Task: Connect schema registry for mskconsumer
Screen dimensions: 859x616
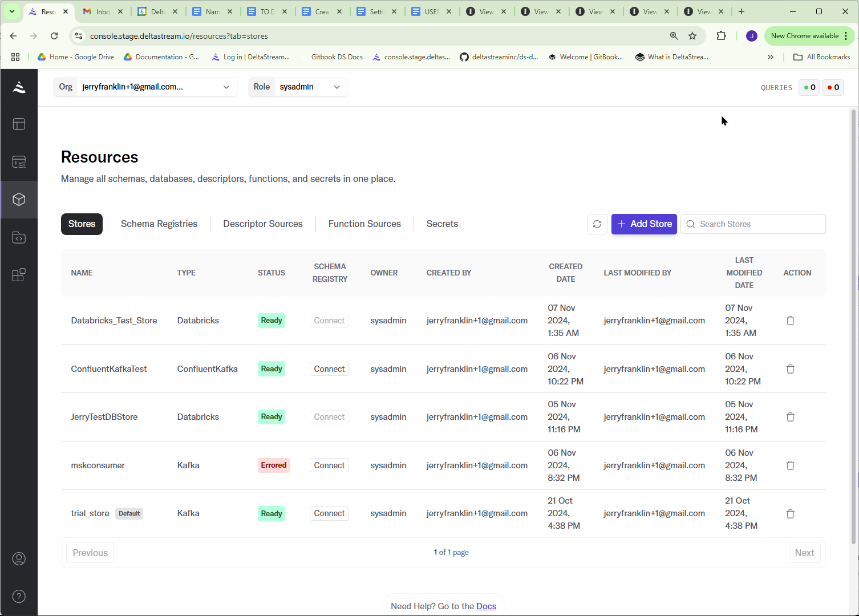Action: 329,465
